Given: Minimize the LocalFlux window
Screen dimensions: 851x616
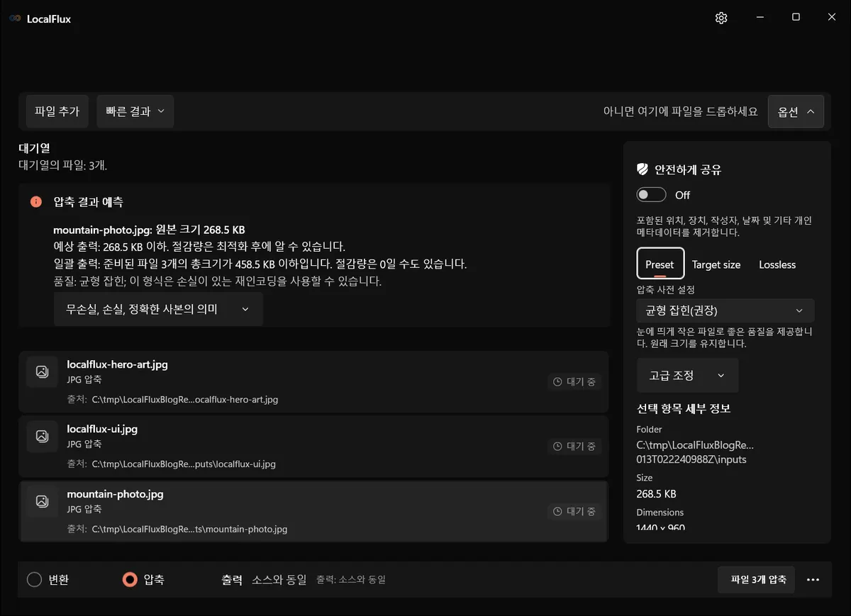Looking at the screenshot, I should [760, 18].
